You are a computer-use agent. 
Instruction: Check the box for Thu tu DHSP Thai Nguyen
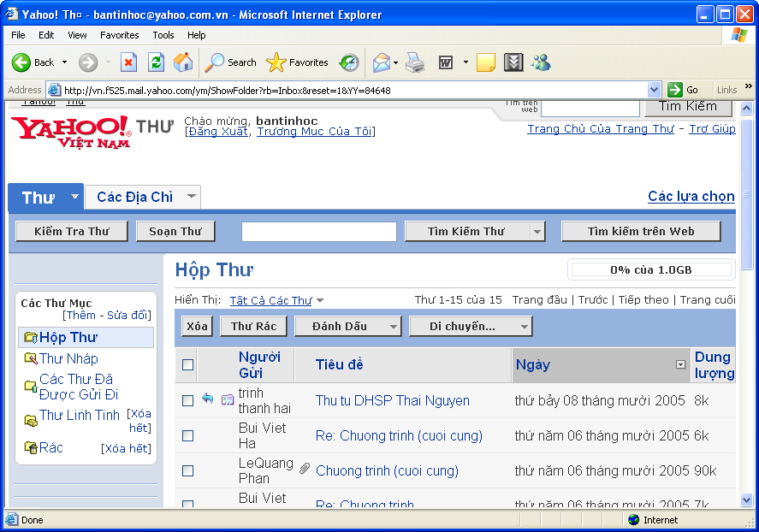[187, 400]
